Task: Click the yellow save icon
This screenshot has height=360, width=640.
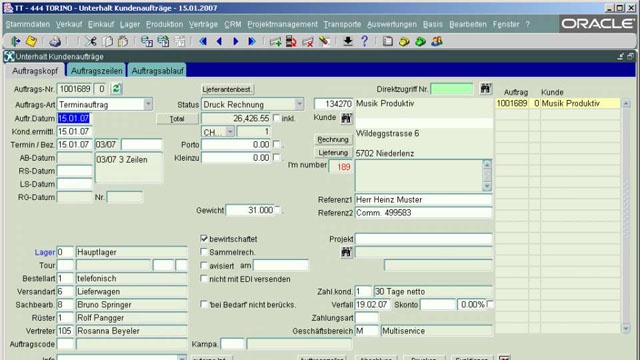Action: point(31,41)
